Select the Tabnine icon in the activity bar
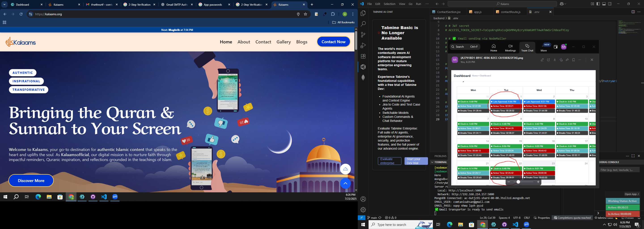The width and height of the screenshot is (644, 229). pyautogui.click(x=363, y=67)
